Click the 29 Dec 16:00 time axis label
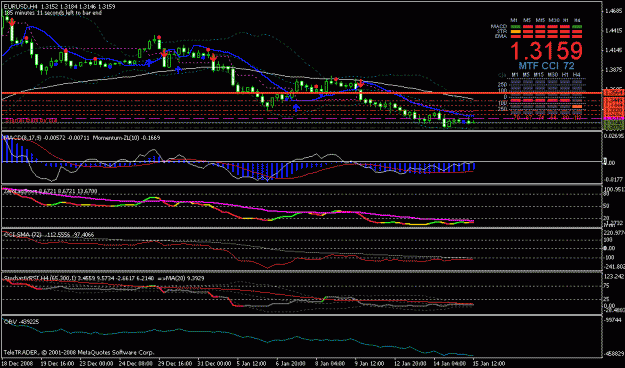This screenshot has height=368, width=625. [x=175, y=364]
